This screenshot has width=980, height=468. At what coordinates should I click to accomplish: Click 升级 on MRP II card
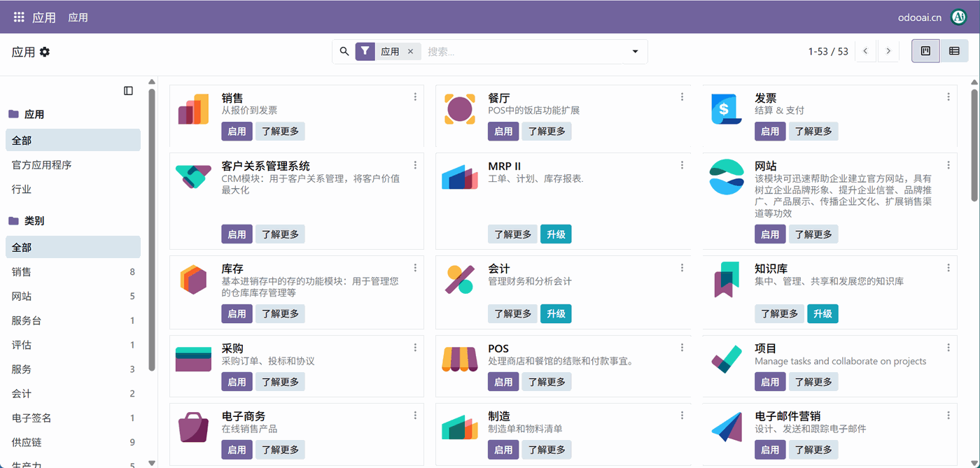click(556, 234)
